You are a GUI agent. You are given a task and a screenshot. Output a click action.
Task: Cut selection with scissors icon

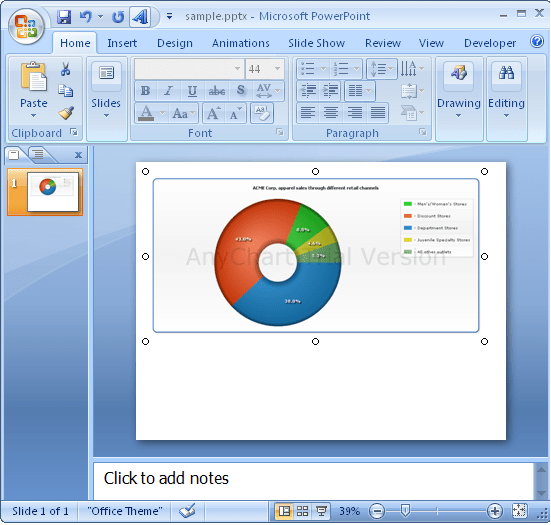[65, 69]
